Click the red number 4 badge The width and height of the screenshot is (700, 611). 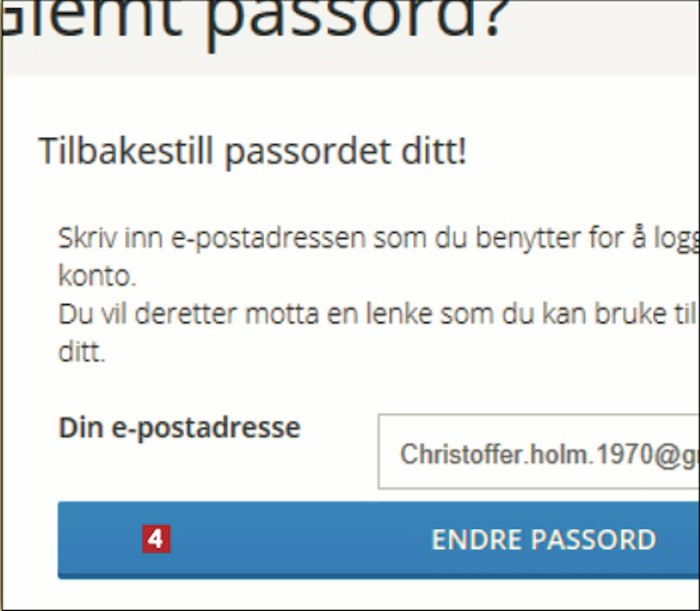point(156,539)
